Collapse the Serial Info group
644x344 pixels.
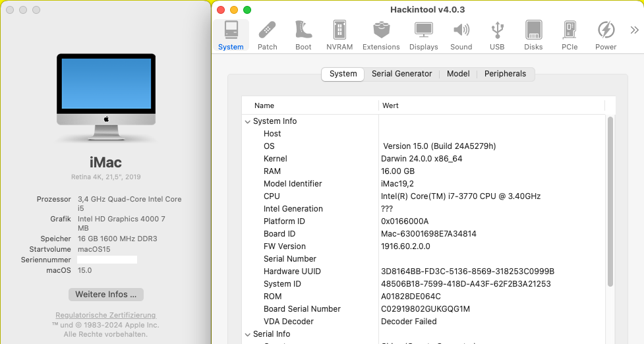[248, 335]
